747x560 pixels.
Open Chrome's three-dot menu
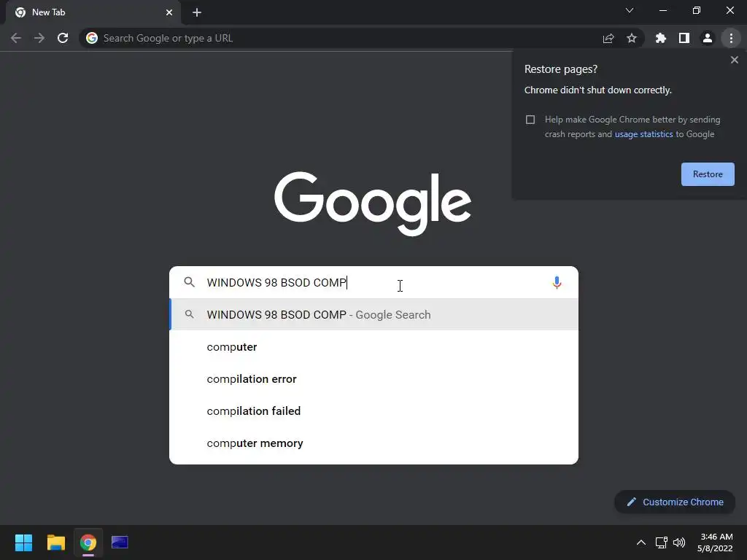[x=731, y=38]
